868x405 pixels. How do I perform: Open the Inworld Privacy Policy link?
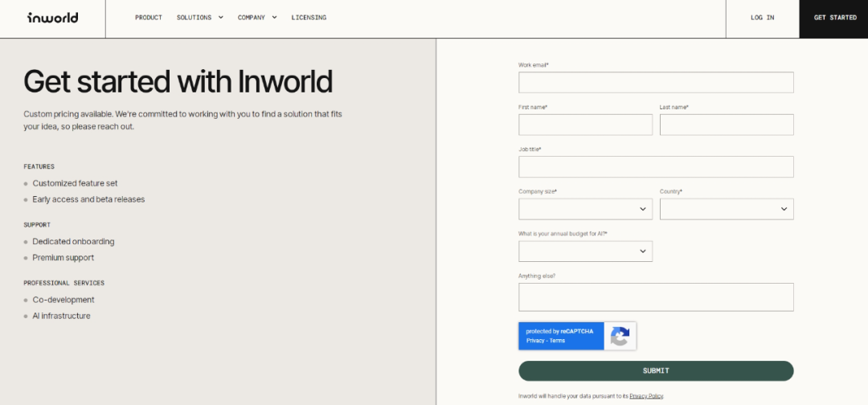tap(646, 396)
